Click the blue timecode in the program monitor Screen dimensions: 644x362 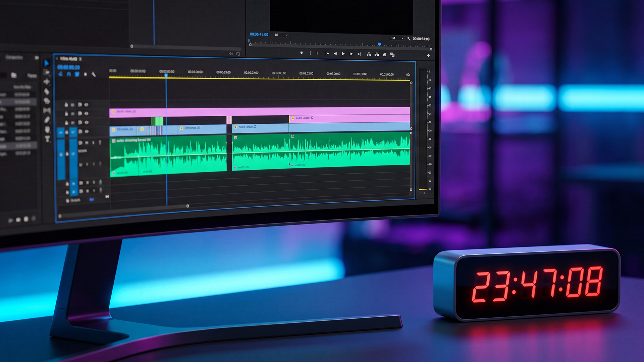[x=259, y=35]
